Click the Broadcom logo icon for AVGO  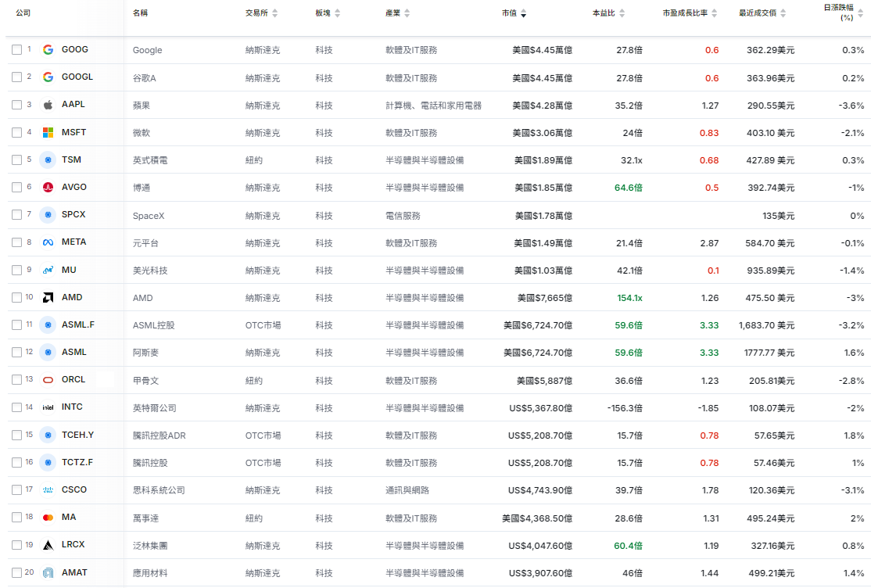point(48,188)
